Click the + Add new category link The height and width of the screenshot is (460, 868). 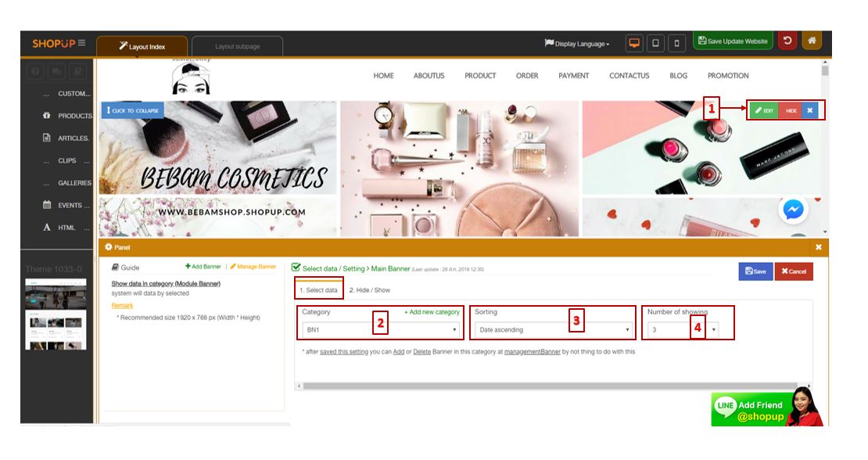point(432,312)
